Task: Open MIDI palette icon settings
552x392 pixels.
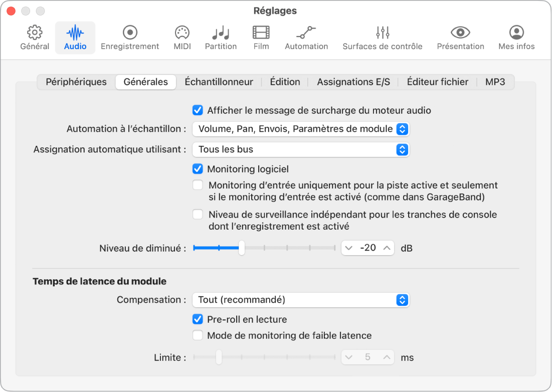Action: [181, 33]
